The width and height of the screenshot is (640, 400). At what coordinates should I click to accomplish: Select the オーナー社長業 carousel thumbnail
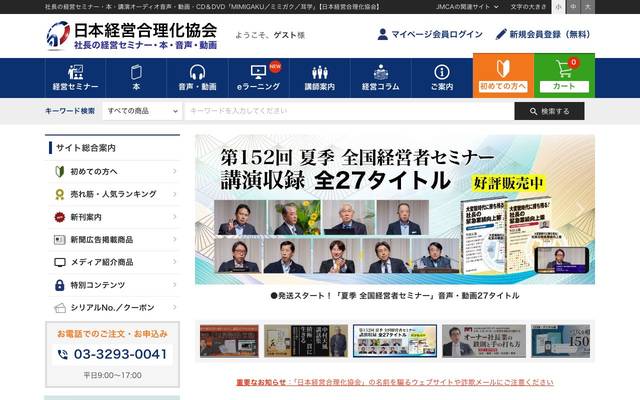click(484, 341)
